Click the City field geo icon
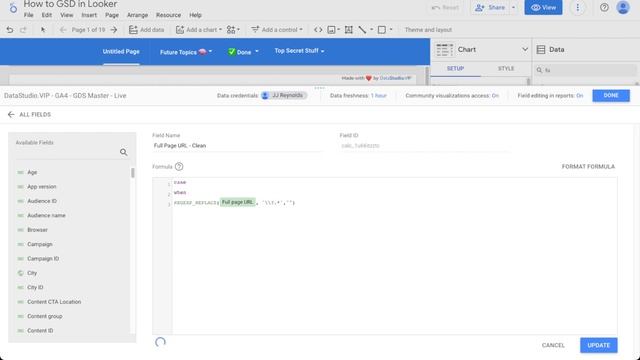640x360 pixels. pos(20,273)
